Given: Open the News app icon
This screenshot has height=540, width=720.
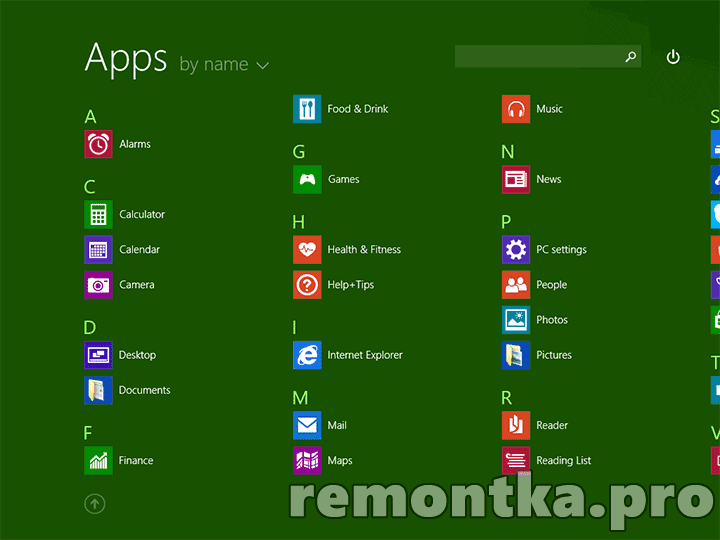Looking at the screenshot, I should click(x=516, y=179).
